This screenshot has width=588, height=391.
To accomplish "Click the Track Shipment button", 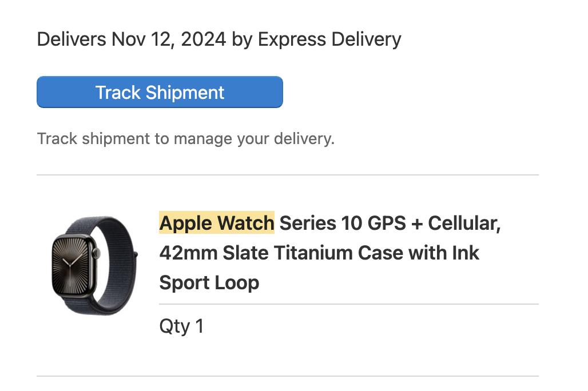I will (x=160, y=92).
